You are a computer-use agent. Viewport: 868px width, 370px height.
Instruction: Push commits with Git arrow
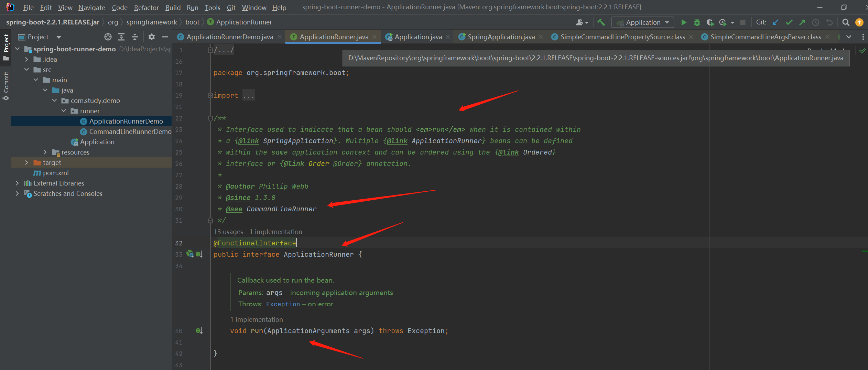point(802,22)
